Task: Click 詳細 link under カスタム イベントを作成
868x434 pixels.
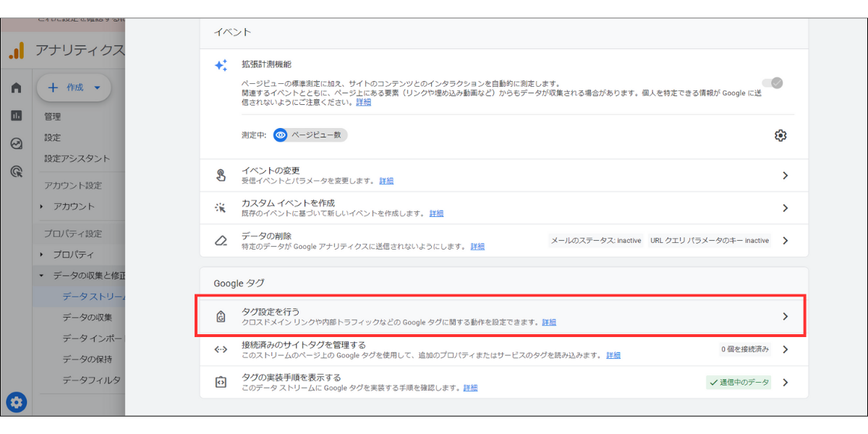Action: pyautogui.click(x=436, y=213)
